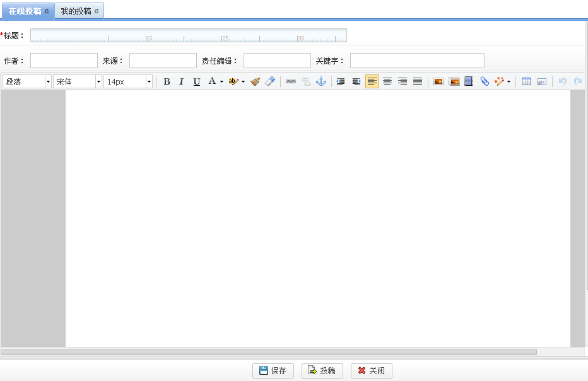This screenshot has height=381, width=588.
Task: Click the insert video film icon
Action: (x=469, y=81)
